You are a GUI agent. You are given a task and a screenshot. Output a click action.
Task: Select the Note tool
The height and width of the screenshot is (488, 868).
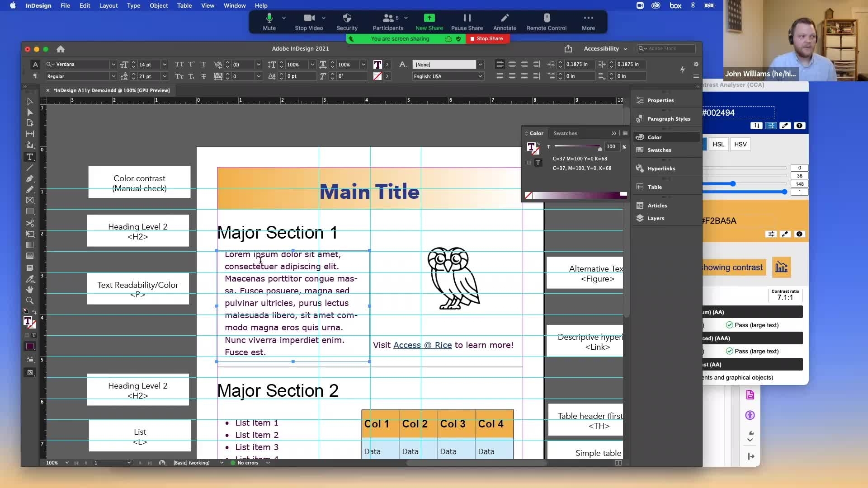[30, 268]
